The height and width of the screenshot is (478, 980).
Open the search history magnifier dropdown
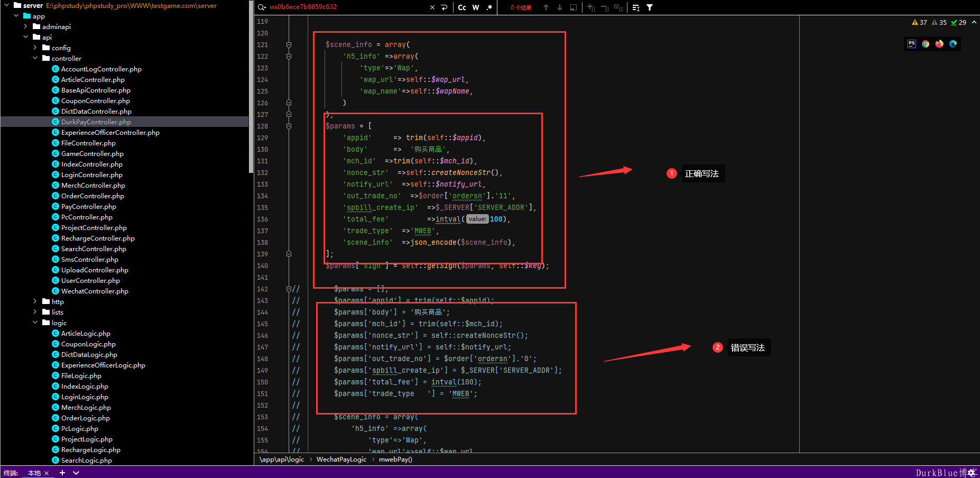262,7
